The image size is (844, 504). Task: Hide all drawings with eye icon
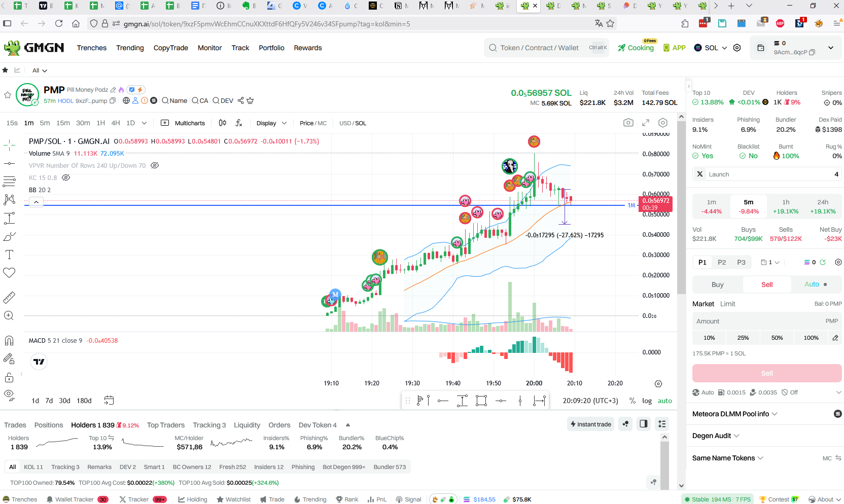[x=9, y=394]
